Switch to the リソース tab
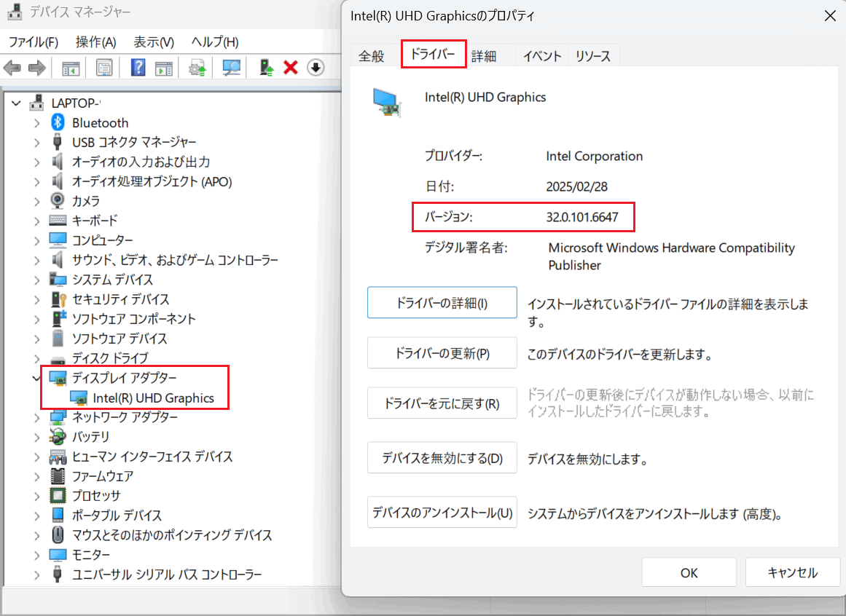Image resolution: width=846 pixels, height=616 pixels. [x=593, y=56]
